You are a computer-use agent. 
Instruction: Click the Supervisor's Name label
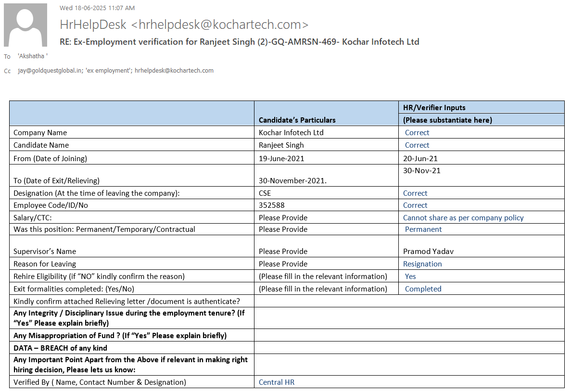point(45,252)
